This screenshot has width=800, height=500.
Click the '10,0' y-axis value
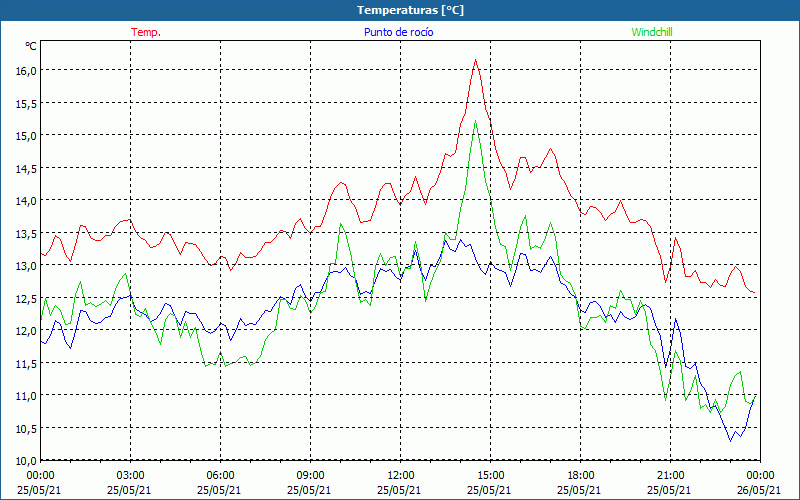click(27, 461)
